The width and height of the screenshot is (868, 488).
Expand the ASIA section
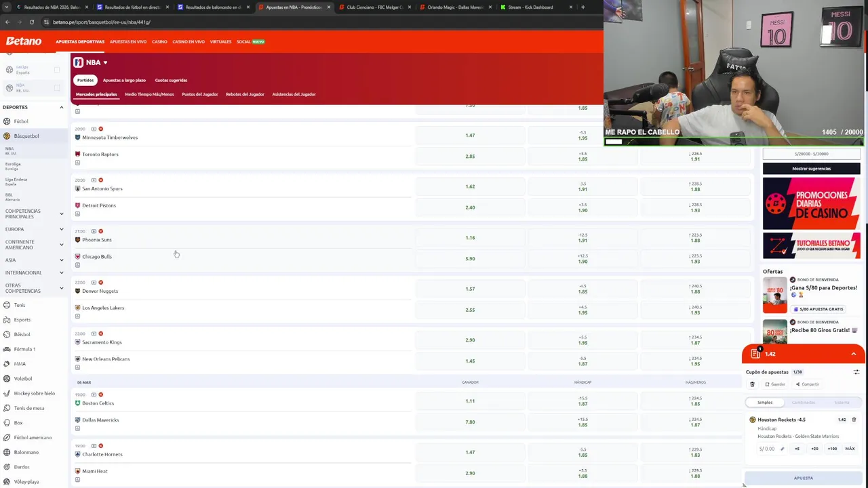point(61,260)
